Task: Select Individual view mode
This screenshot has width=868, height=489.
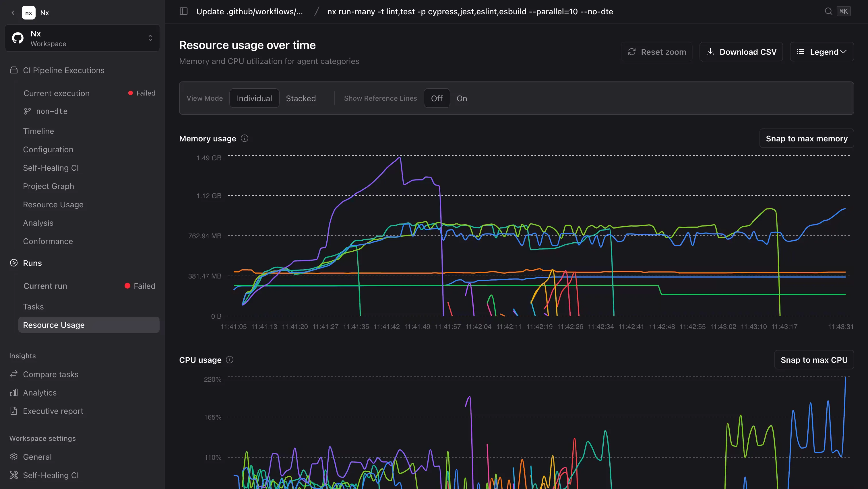Action: point(254,98)
